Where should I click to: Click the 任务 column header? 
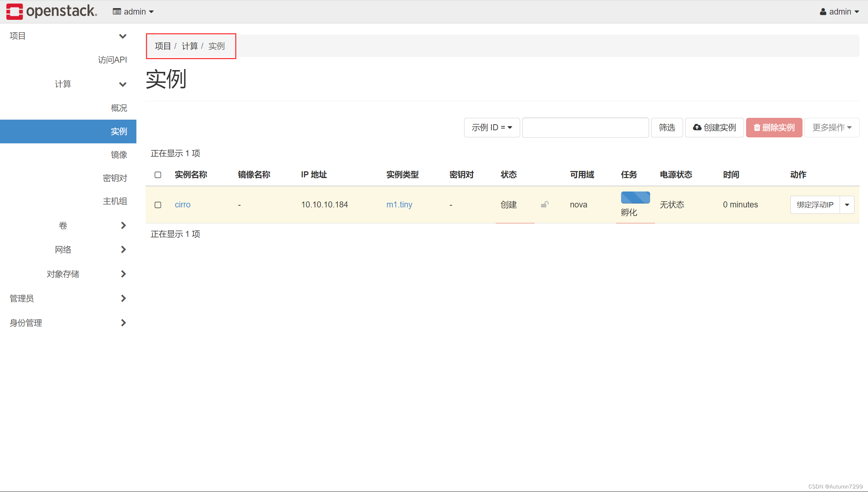[x=629, y=175]
